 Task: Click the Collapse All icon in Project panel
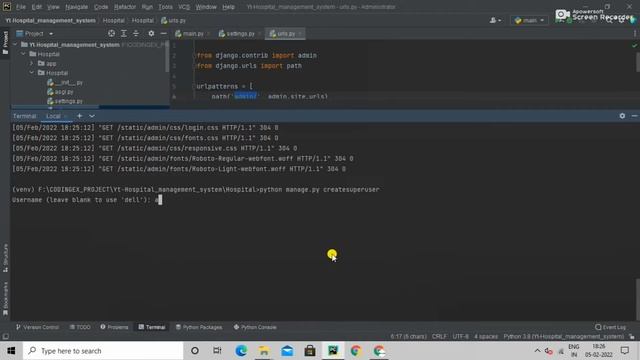click(x=136, y=33)
